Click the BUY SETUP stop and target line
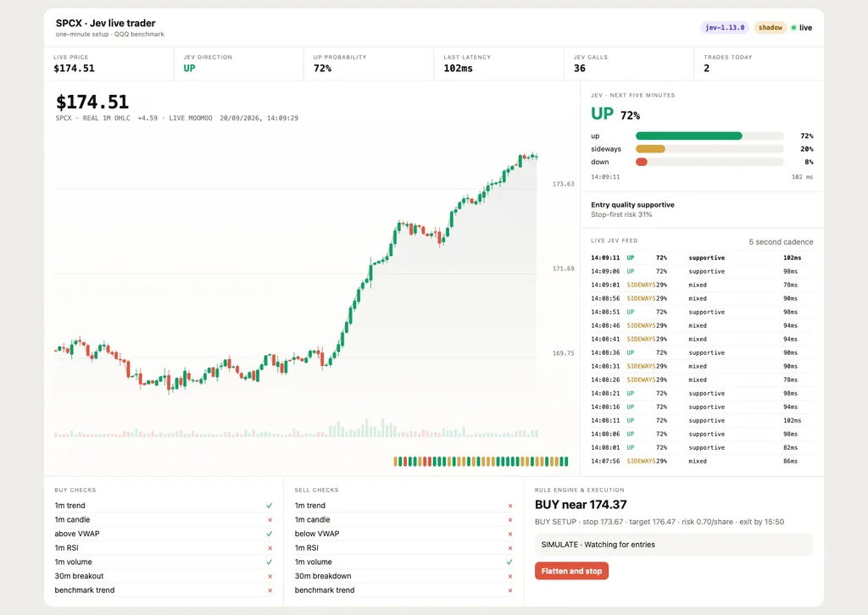868x615 pixels. coord(659,522)
